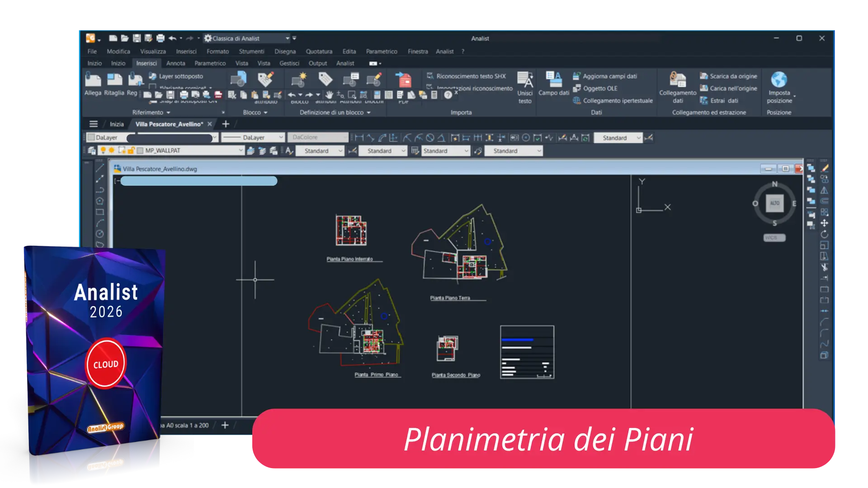Click the print icon in floating toolbar
868x488 pixels.
(x=184, y=95)
